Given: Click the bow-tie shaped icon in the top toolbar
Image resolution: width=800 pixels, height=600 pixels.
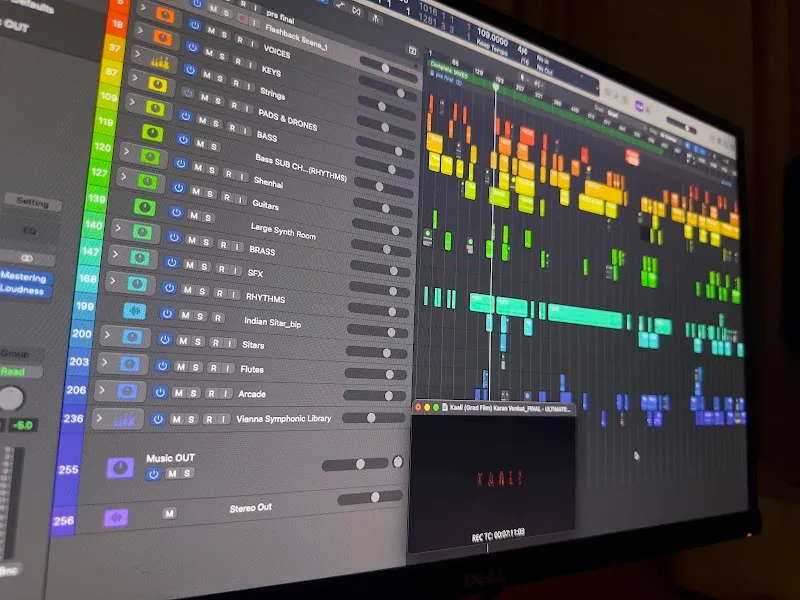Looking at the screenshot, I should [x=356, y=11].
